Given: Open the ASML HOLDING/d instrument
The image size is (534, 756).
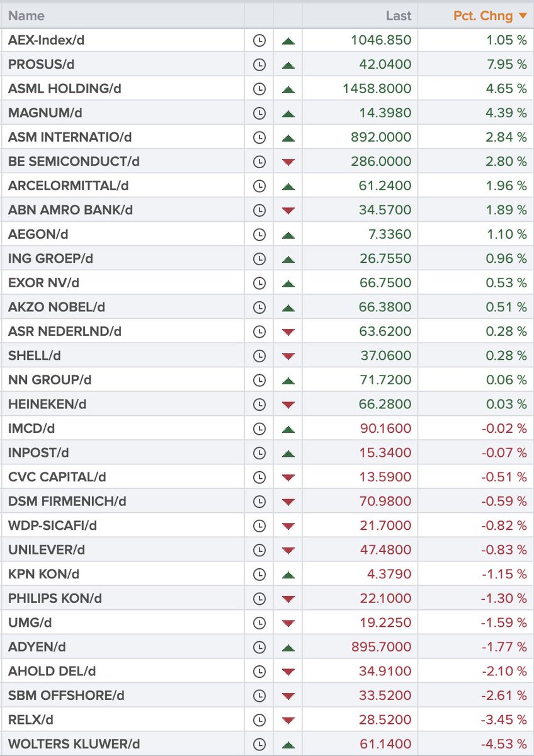Looking at the screenshot, I should pos(65,89).
